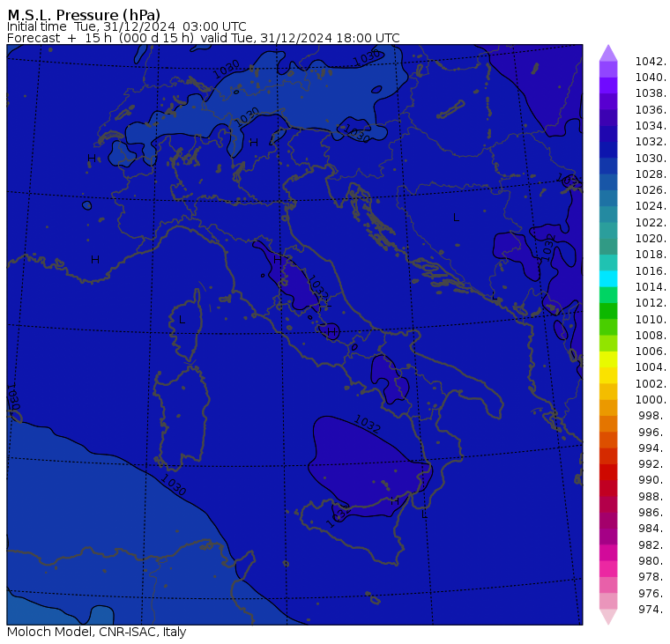Click the '1012.' legend label
Screen dimensions: 670x644
click(651, 303)
